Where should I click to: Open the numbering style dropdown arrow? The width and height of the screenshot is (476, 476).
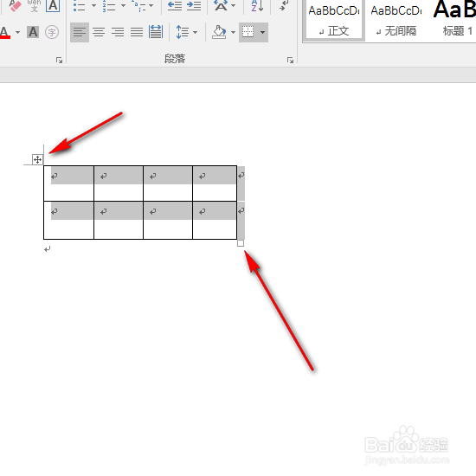[x=123, y=5]
